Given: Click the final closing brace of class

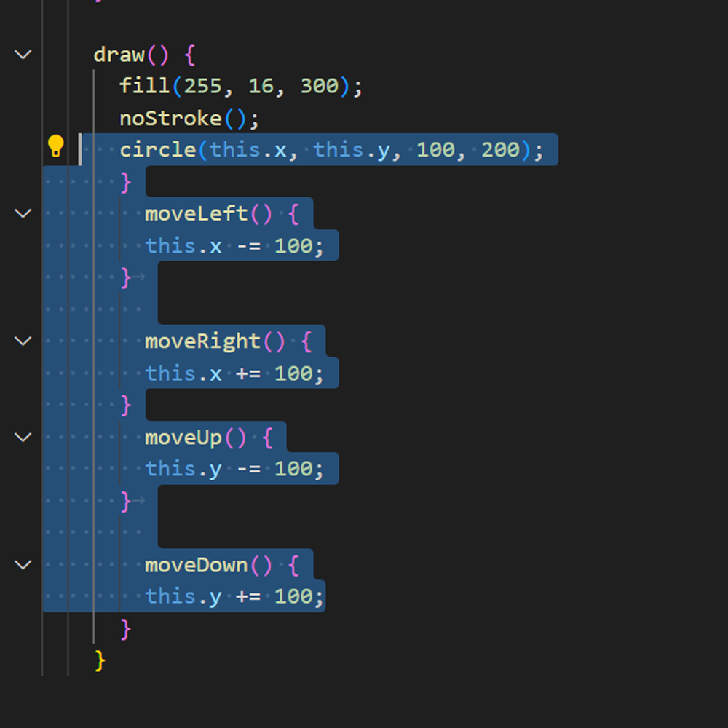Looking at the screenshot, I should pos(99,660).
